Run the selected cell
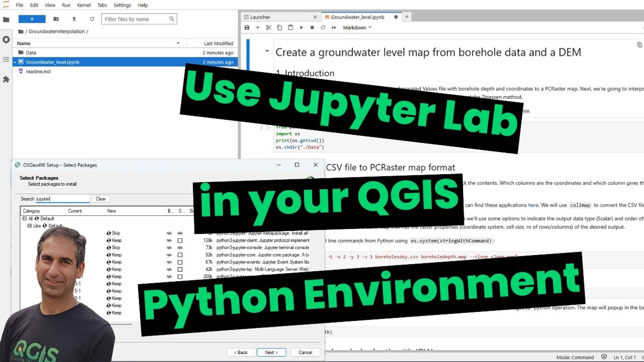Screen dimensions: 644x362 coord(301,27)
